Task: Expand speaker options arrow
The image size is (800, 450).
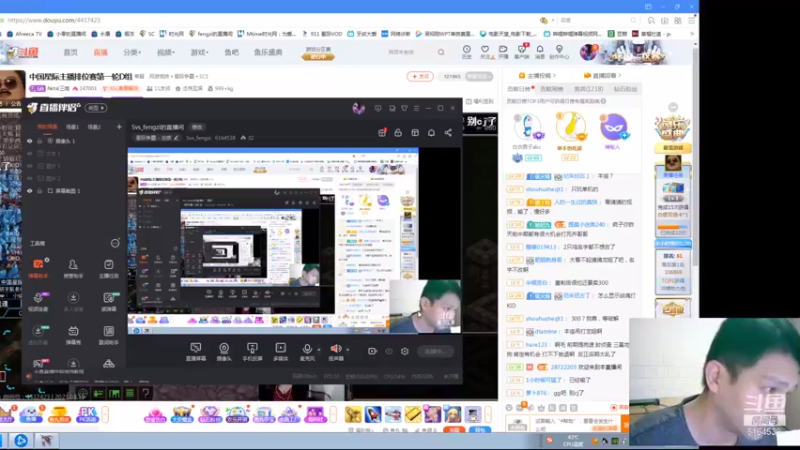Action: click(x=348, y=350)
